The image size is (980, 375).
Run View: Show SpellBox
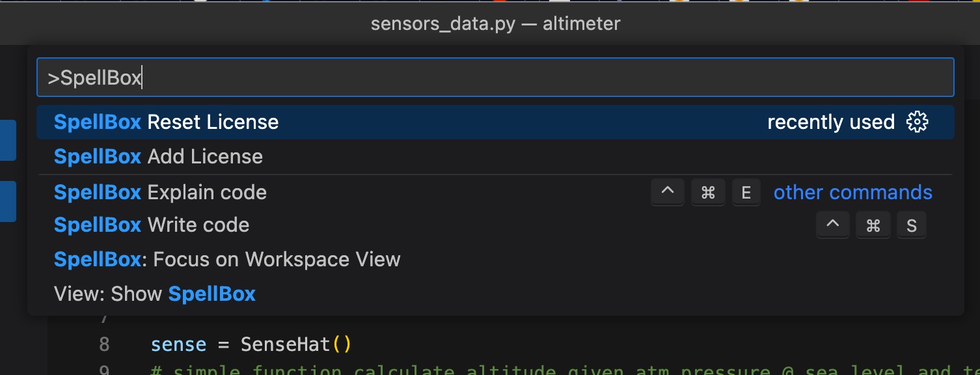coord(154,294)
